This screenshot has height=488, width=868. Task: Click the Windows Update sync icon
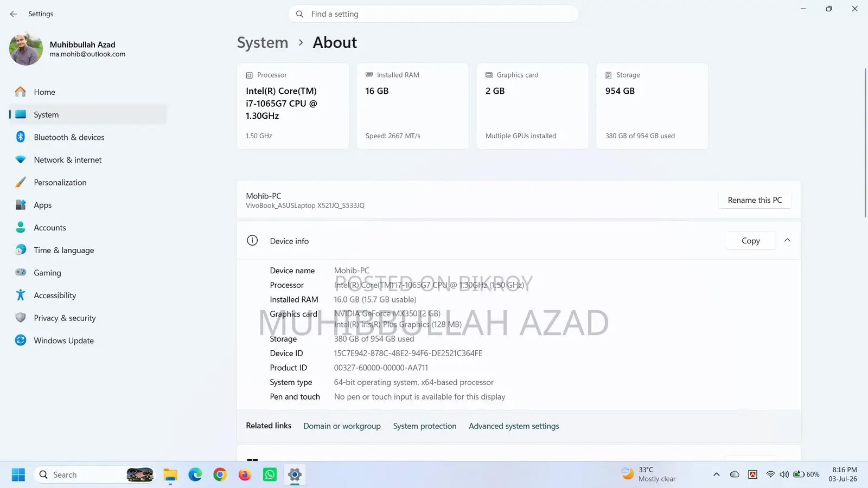pos(21,341)
